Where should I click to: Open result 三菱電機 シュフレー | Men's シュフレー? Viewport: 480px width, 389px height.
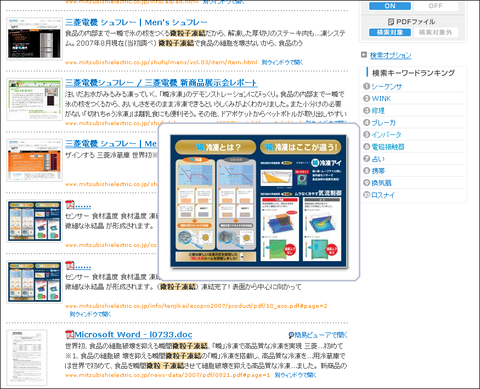(x=136, y=22)
